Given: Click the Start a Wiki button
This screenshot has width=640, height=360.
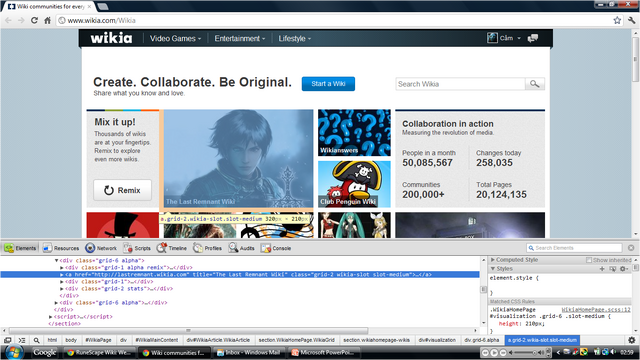Looking at the screenshot, I should [x=328, y=84].
